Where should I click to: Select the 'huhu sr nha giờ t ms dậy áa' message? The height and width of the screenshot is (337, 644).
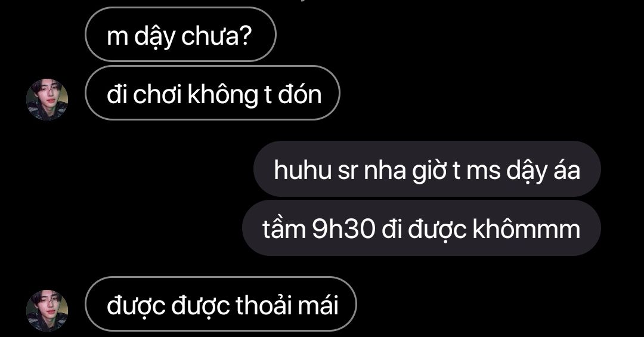427,169
